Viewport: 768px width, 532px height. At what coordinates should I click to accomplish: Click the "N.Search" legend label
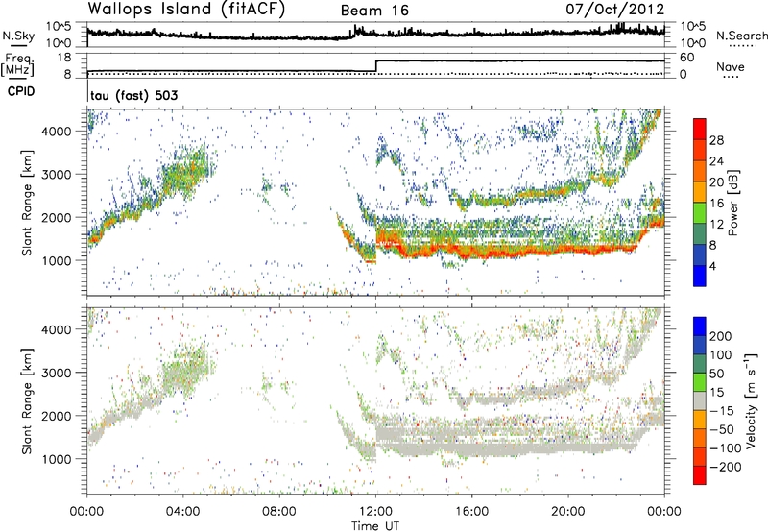coord(742,36)
